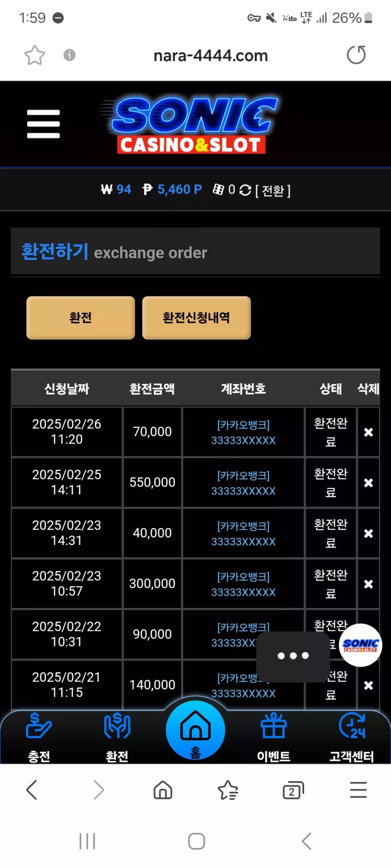Tap the refresh balance icon next to 전환
This screenshot has width=391, height=868.
pos(245,190)
